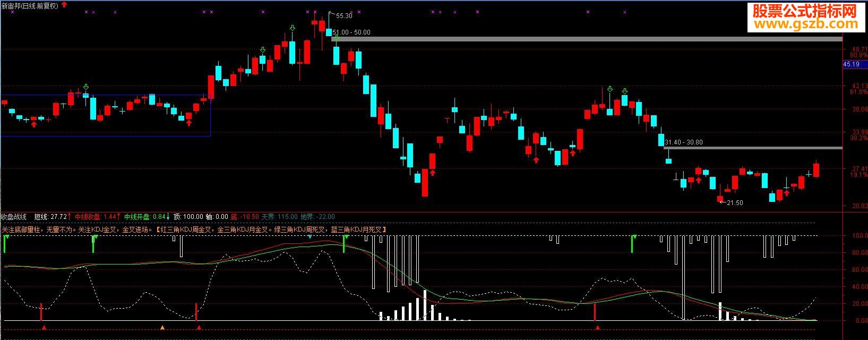Click the green 中线开盘: 0.84 value
This screenshot has height=340, width=868.
click(144, 217)
